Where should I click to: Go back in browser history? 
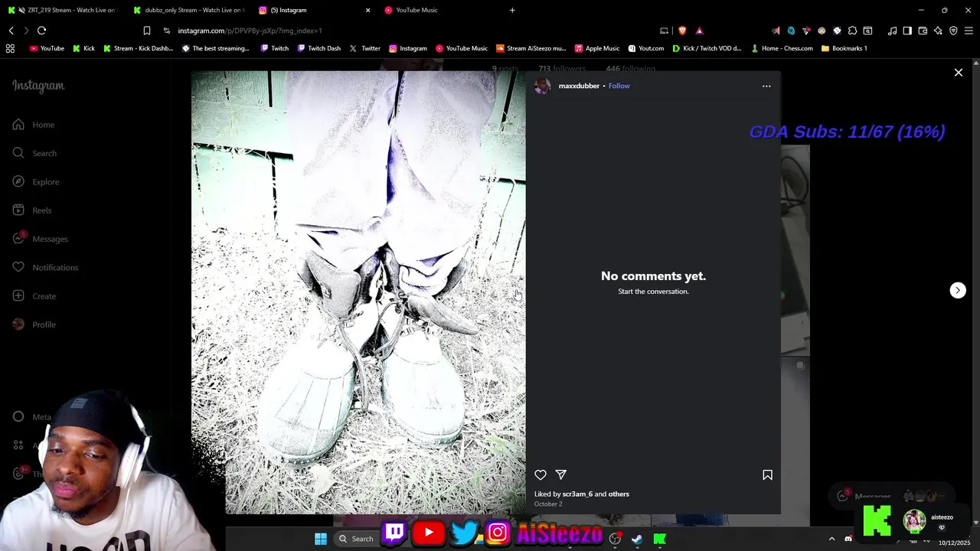[11, 31]
